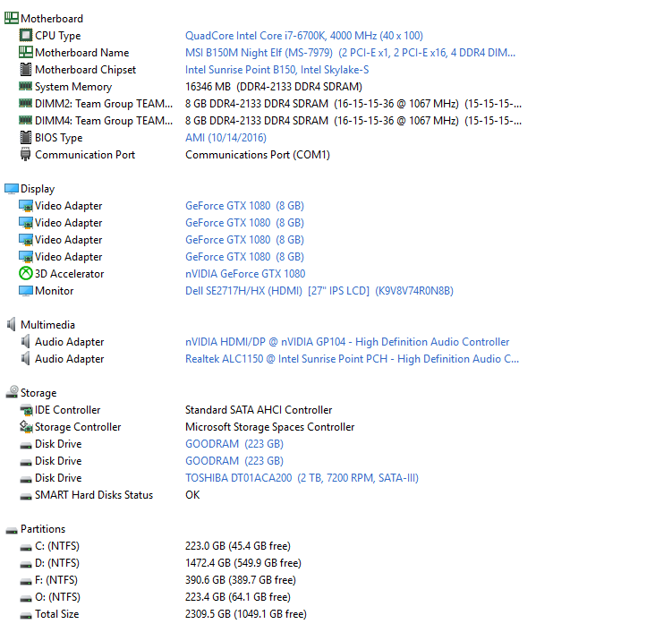
Task: Click the 1472.4 GB (549.9 GB free) value
Action: click(243, 563)
